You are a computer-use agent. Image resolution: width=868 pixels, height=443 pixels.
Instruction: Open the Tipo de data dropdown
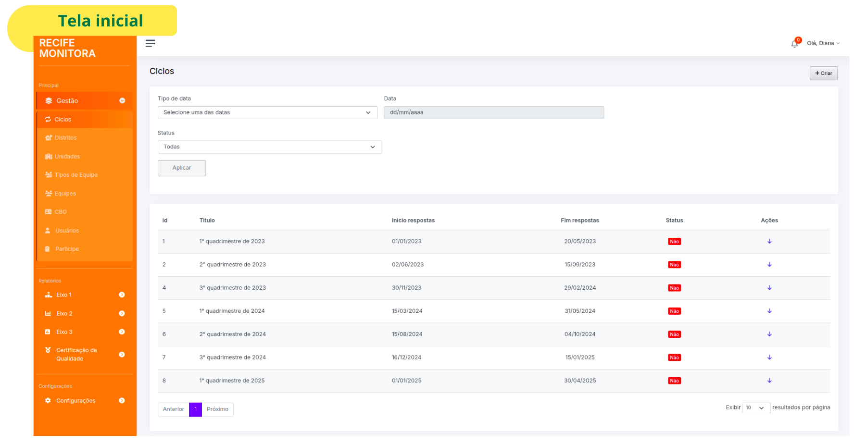pyautogui.click(x=267, y=112)
